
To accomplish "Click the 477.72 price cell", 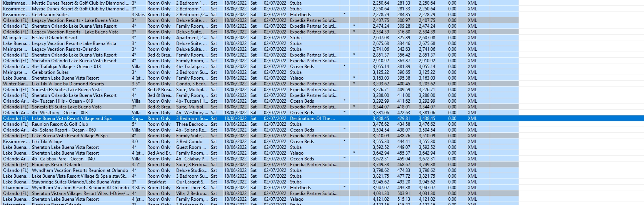I will tap(404, 176).
